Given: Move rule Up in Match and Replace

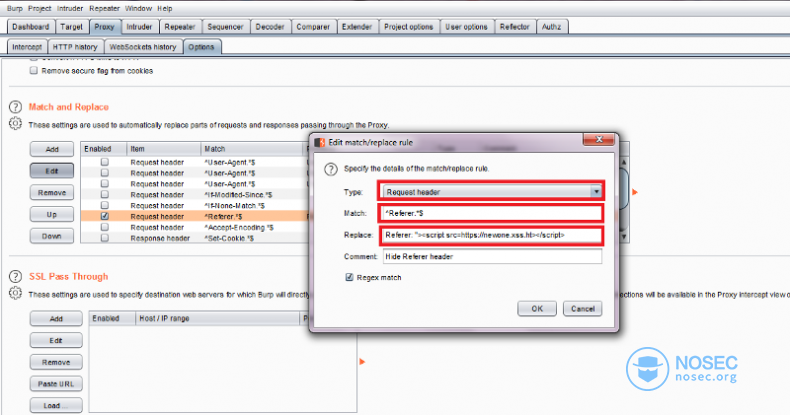Looking at the screenshot, I should pos(52,214).
